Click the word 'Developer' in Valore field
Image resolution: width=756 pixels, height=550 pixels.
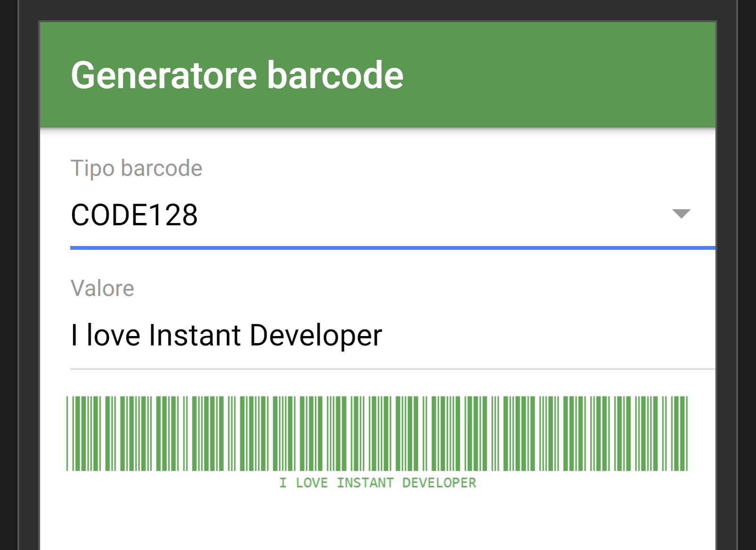pos(316,336)
